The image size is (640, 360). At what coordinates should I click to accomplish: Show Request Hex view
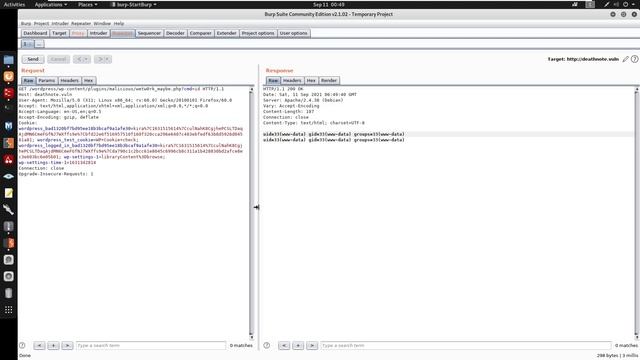(89, 80)
